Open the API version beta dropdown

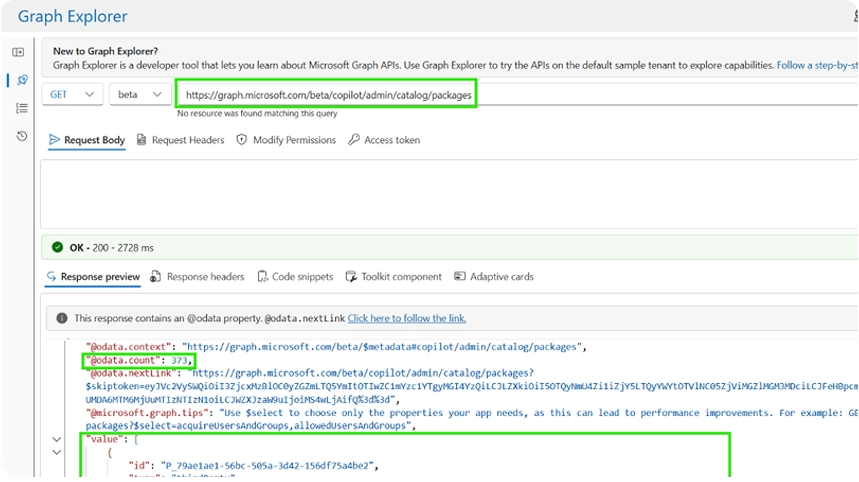[140, 94]
